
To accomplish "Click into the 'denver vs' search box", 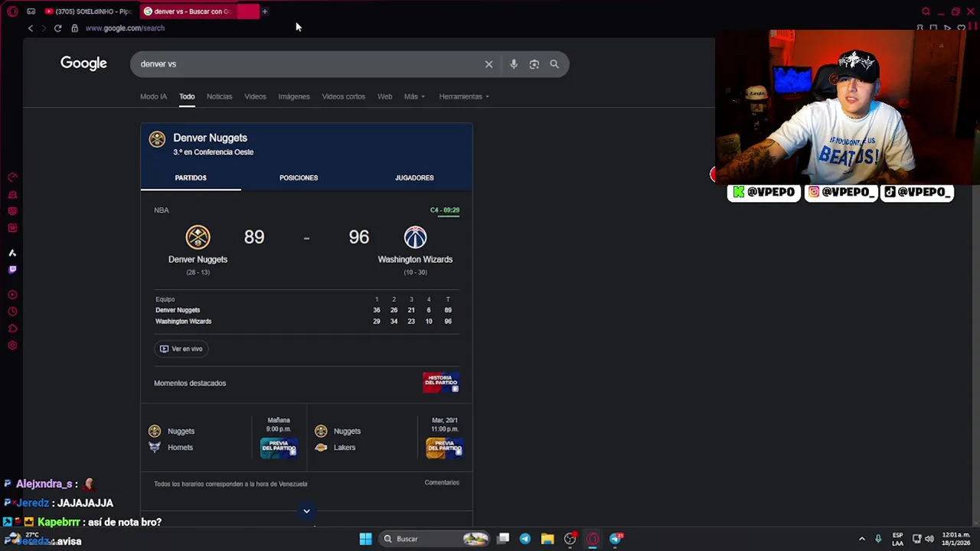I will click(x=306, y=64).
